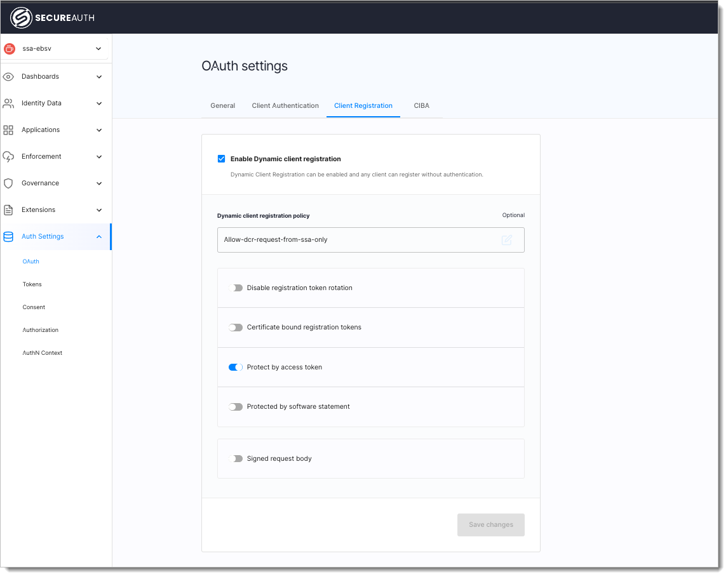
Task: Click the Optional label text
Action: 513,215
